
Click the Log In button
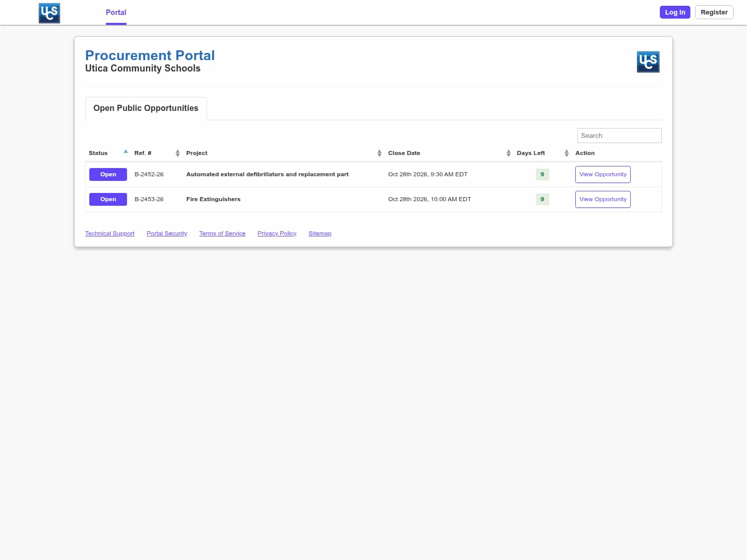coord(675,12)
